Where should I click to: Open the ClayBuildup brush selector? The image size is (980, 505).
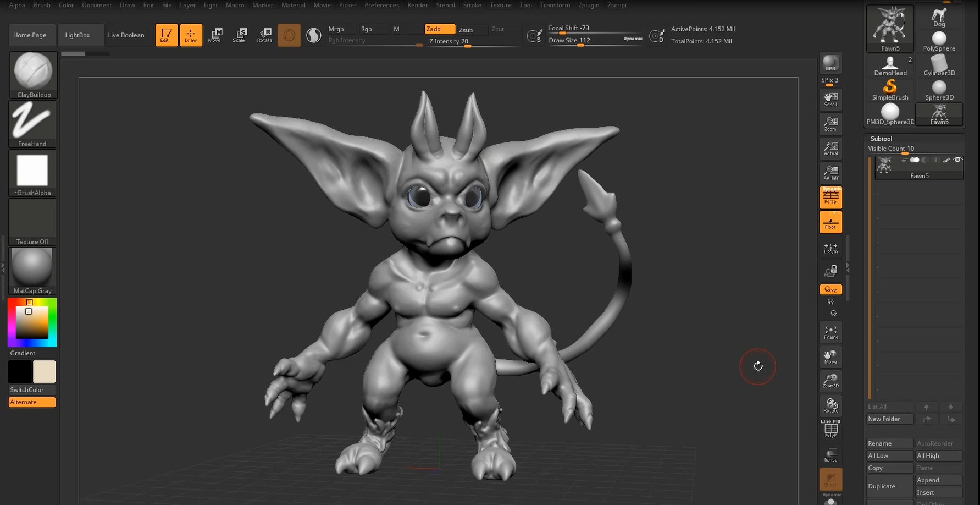tap(33, 75)
